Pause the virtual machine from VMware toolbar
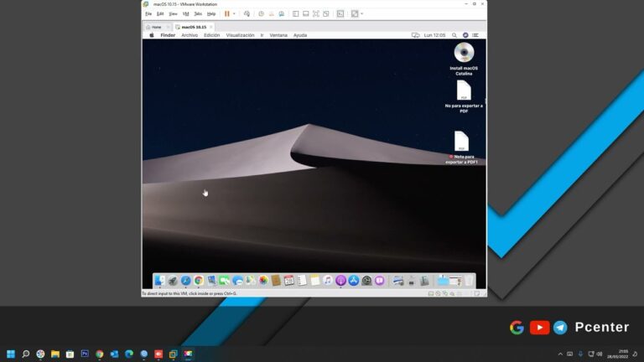Image resolution: width=644 pixels, height=362 pixels. click(226, 13)
